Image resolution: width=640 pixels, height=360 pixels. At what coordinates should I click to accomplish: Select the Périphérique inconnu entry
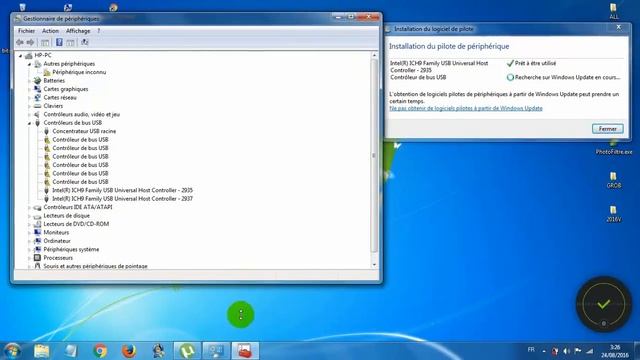pyautogui.click(x=79, y=72)
